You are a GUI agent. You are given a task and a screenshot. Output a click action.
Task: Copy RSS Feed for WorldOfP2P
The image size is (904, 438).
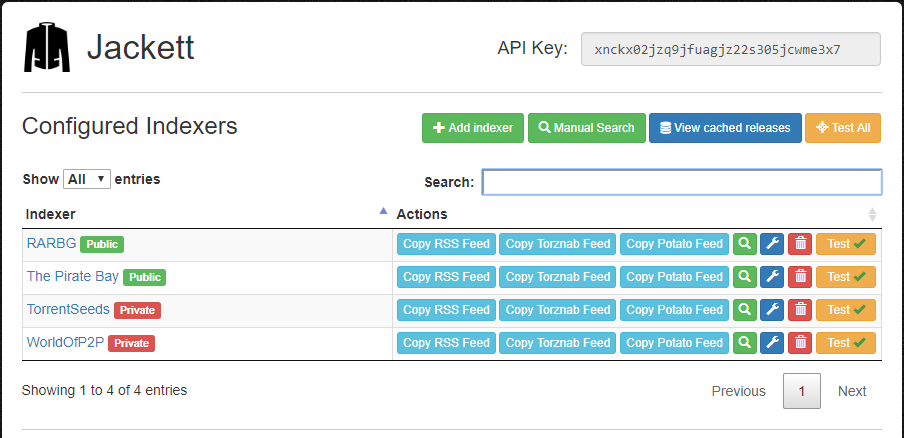point(446,343)
